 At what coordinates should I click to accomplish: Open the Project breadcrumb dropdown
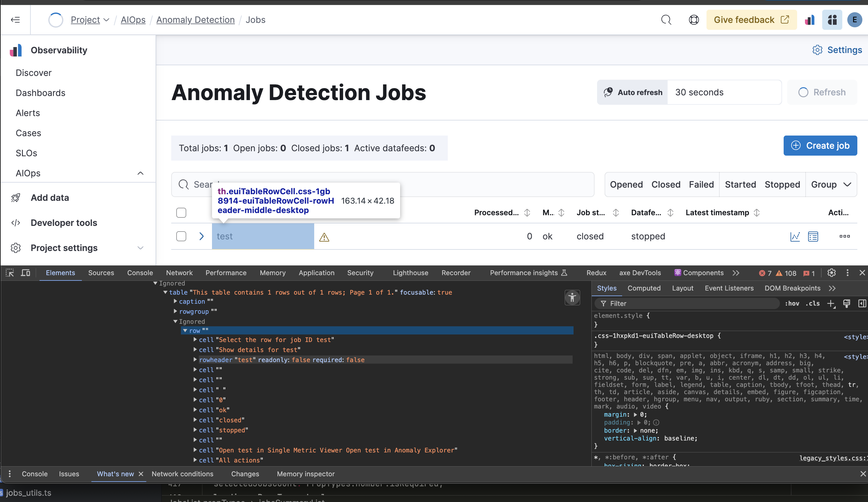tap(90, 20)
